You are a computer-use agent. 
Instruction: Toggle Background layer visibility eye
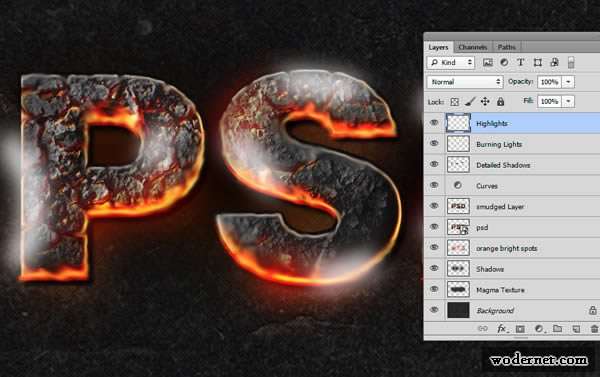pos(434,310)
